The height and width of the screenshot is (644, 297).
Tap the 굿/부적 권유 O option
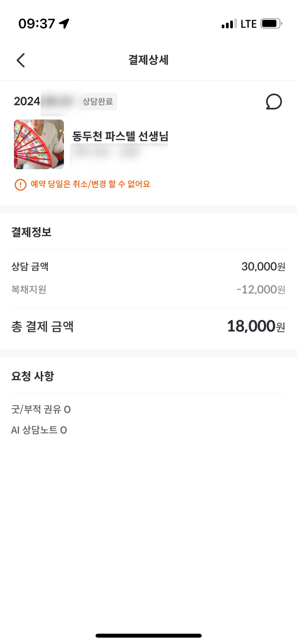click(x=41, y=410)
